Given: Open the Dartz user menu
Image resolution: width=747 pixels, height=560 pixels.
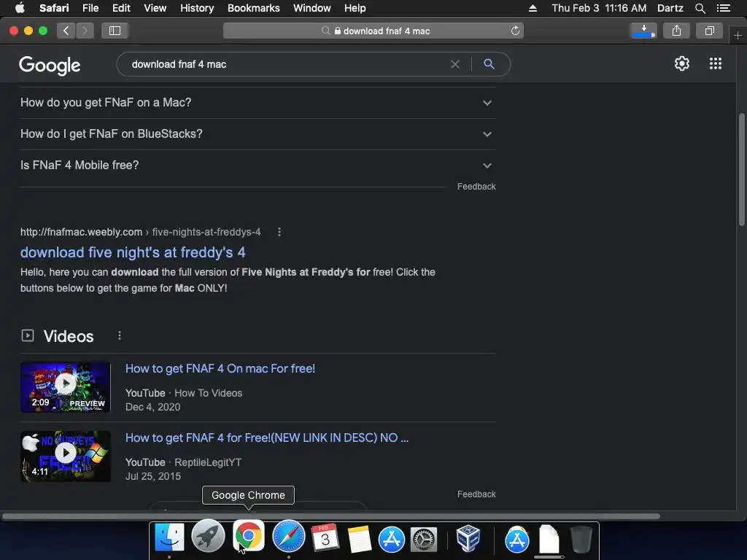Looking at the screenshot, I should point(670,8).
